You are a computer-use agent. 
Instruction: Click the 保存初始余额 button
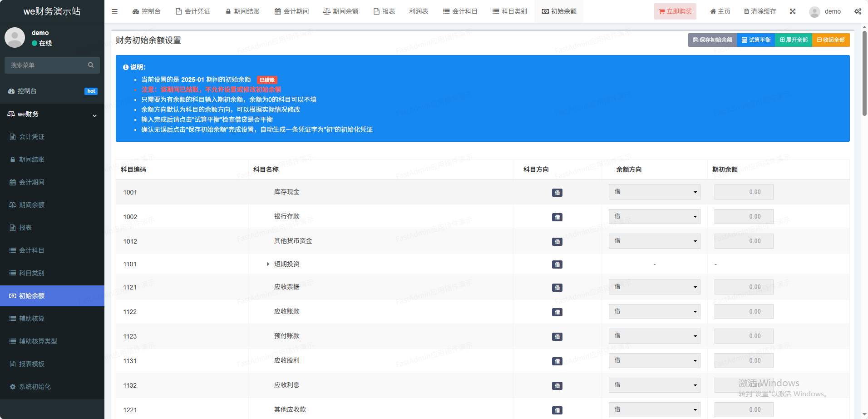712,40
